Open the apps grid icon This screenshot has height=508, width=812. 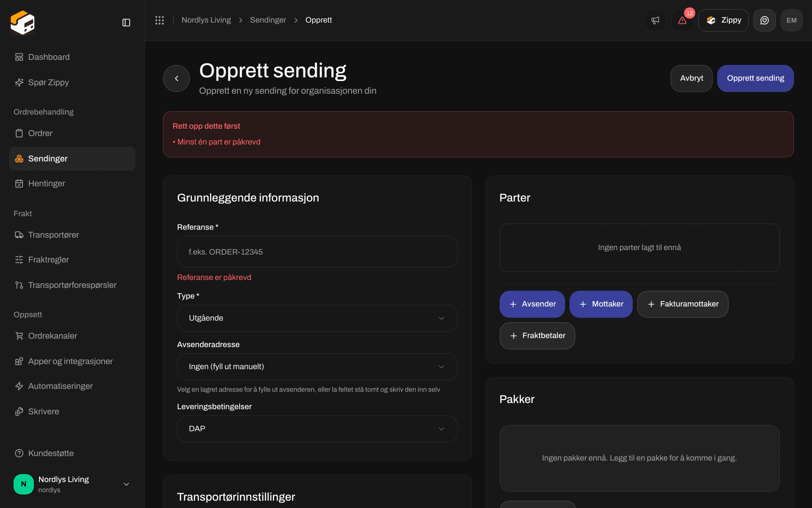(x=159, y=20)
